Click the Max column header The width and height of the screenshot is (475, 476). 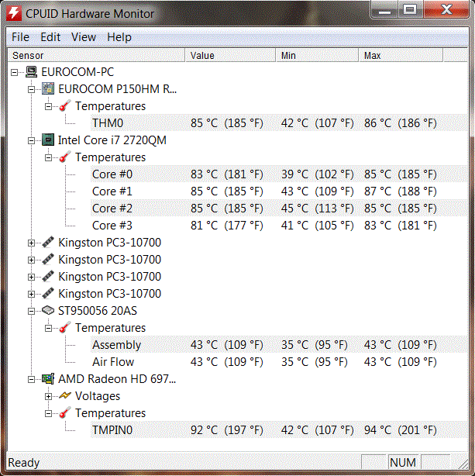(x=401, y=56)
